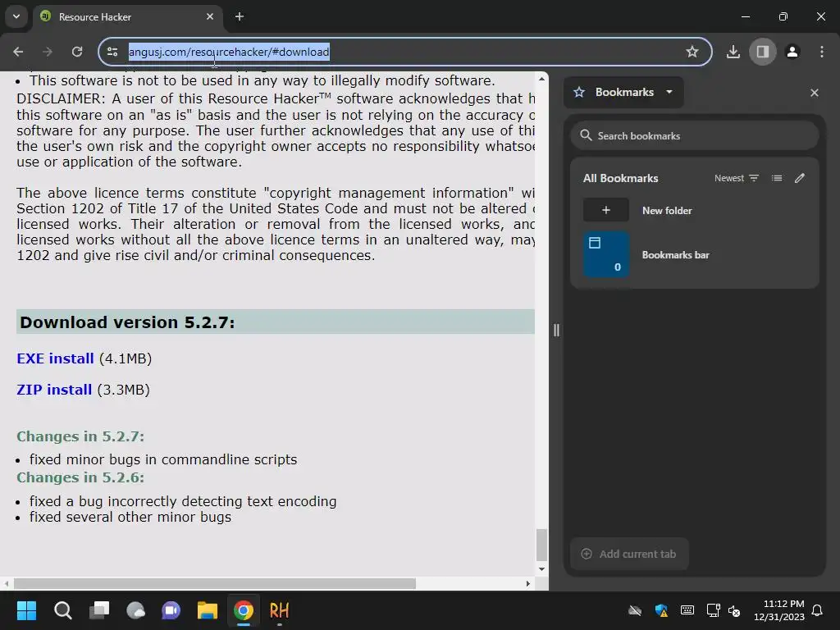Click horizontal scroll left arrow
The image size is (840, 630).
(x=6, y=583)
